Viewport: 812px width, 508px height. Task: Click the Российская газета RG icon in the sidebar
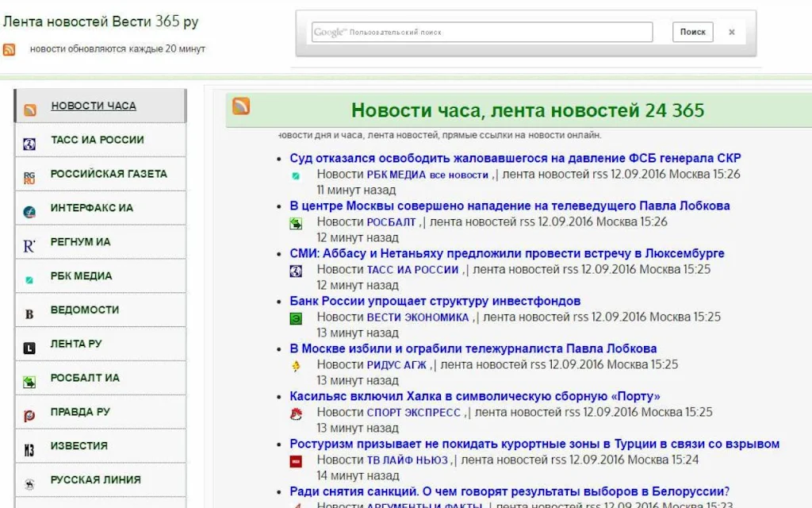pos(29,179)
